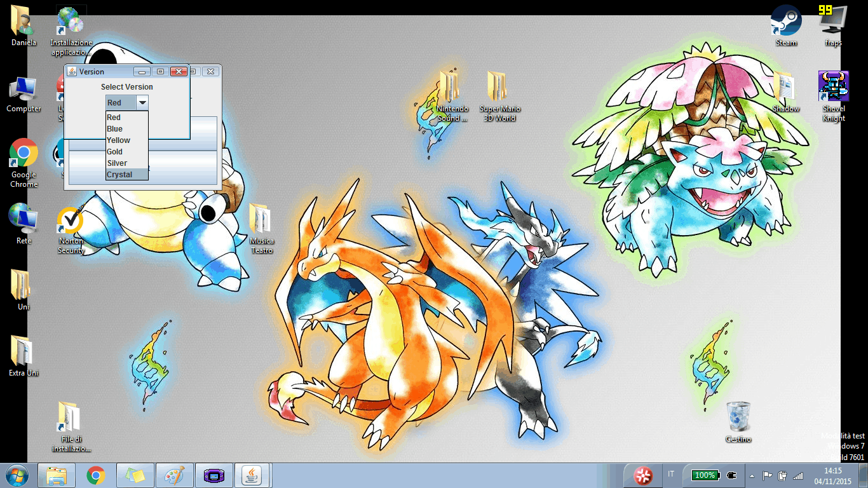Choose Crystal from the version list

(127, 175)
